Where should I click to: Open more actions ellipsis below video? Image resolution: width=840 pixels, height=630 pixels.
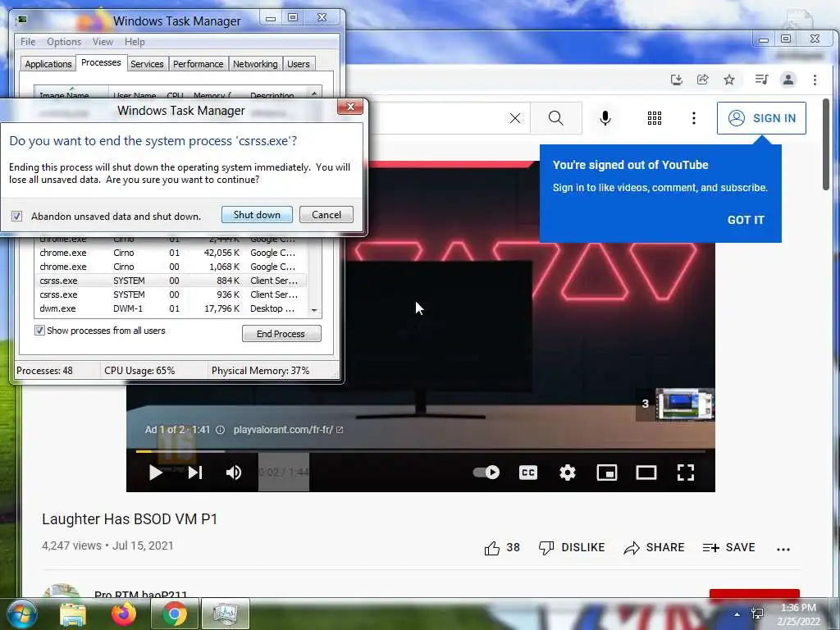783,549
